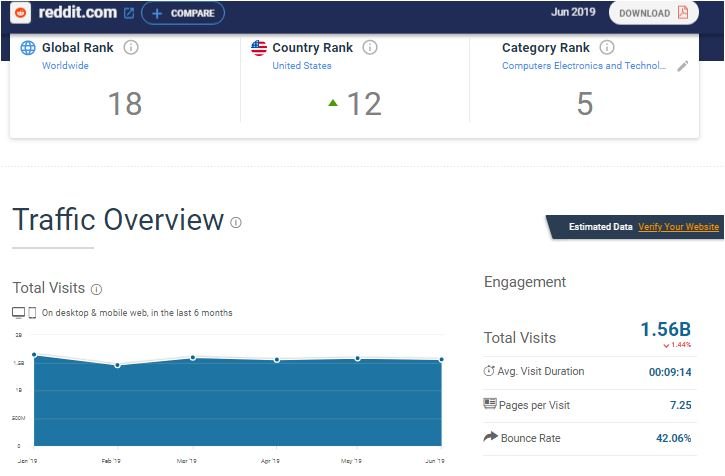Viewport: 725px width, 476px height.
Task: Click the May '19 chart data point
Action: click(x=357, y=359)
